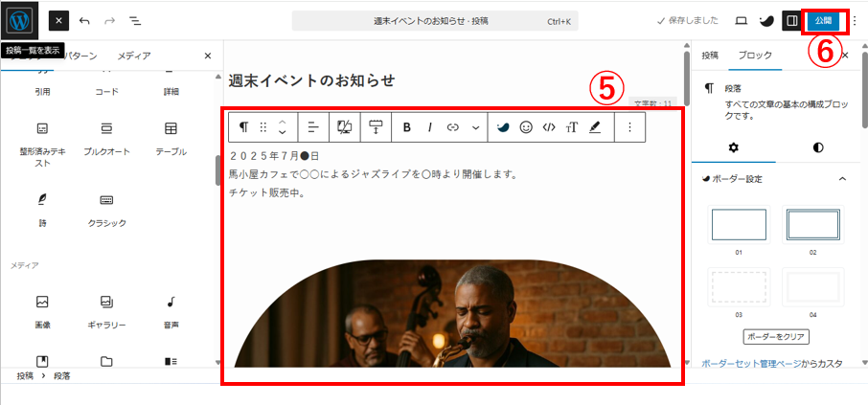Click 投稿 in the bottom breadcrumb
The height and width of the screenshot is (405, 868).
[25, 375]
